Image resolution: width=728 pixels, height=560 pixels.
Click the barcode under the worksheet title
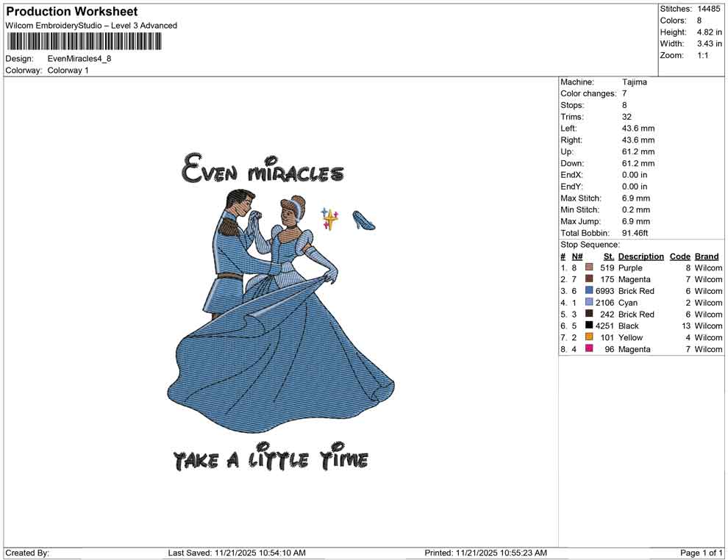[x=84, y=42]
